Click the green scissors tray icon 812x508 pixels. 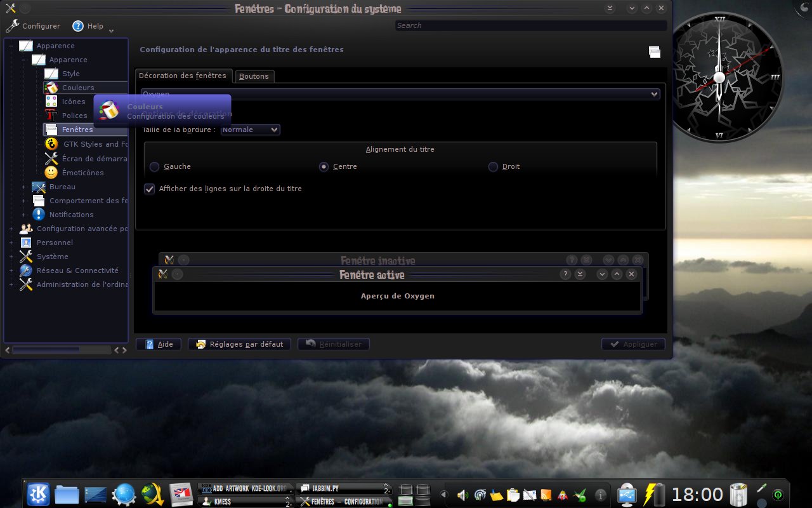[579, 495]
